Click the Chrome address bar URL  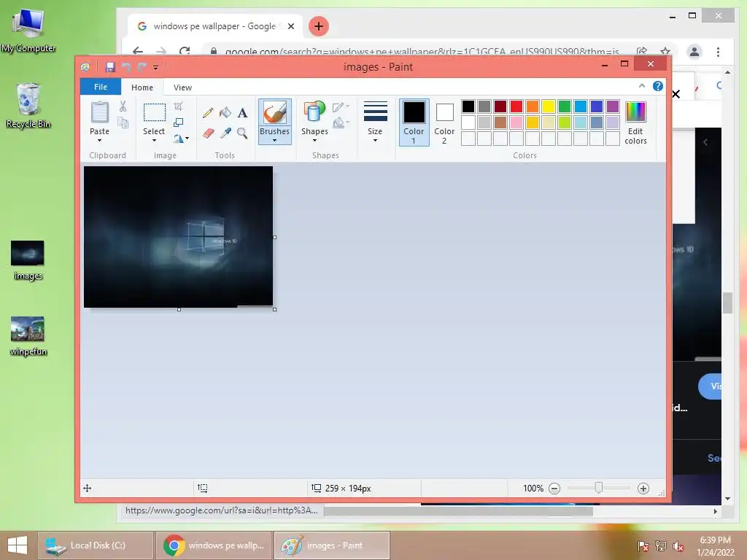[x=422, y=52]
